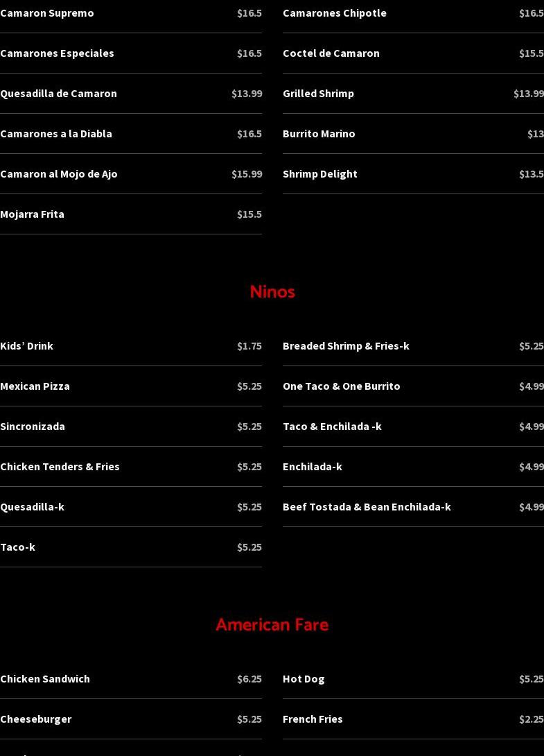Image resolution: width=544 pixels, height=756 pixels.
Task: Choose Camarones a la Diabla
Action: pyautogui.click(x=56, y=134)
